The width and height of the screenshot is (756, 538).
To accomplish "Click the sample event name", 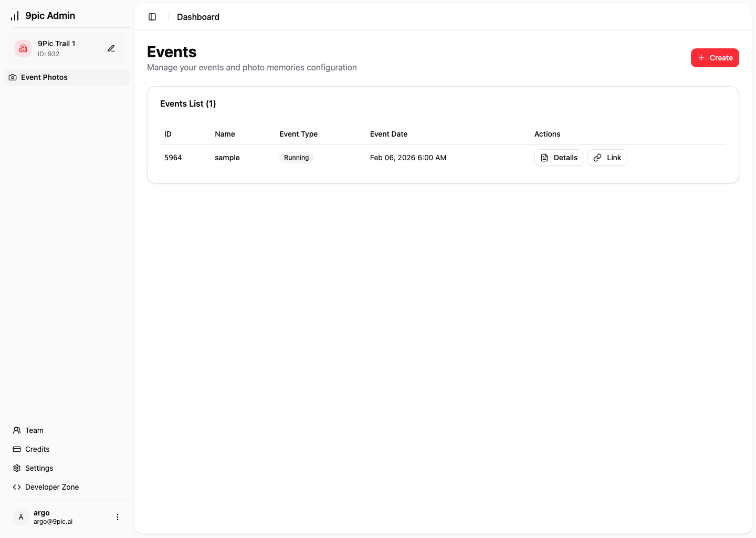I will [227, 158].
